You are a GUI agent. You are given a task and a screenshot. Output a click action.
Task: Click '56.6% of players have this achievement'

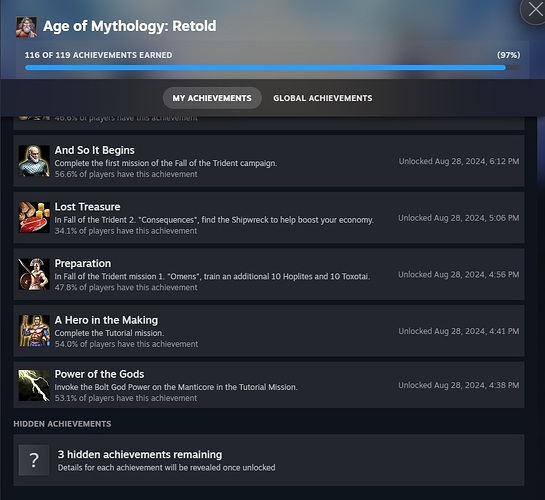click(126, 174)
